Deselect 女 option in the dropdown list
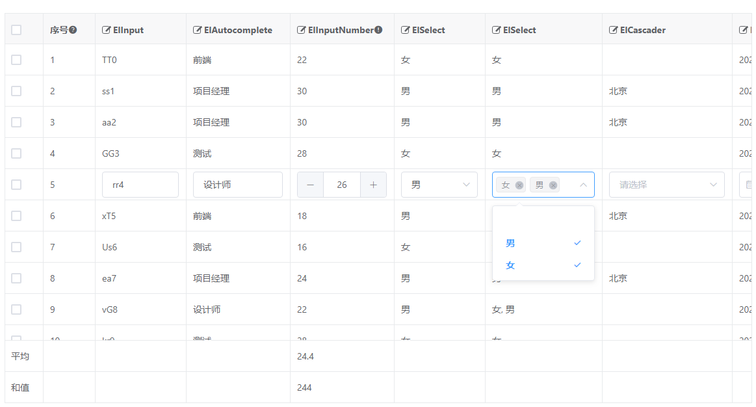This screenshot has width=756, height=407. point(542,265)
